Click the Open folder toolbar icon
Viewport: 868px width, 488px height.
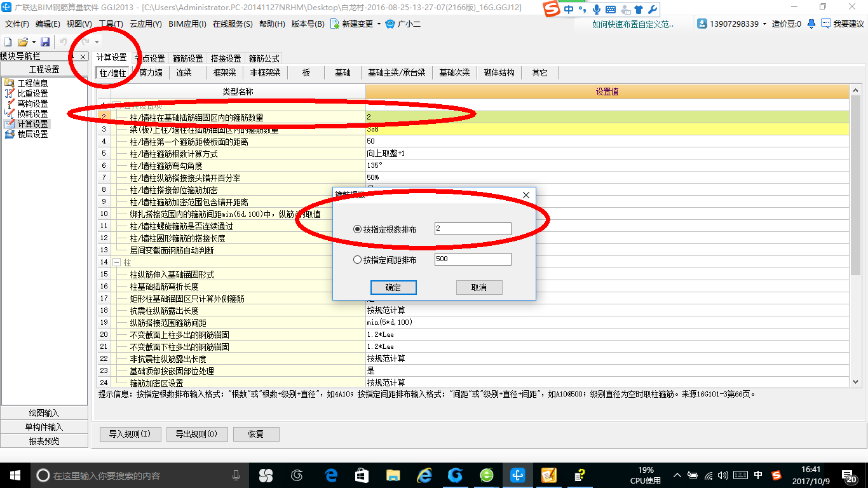22,42
